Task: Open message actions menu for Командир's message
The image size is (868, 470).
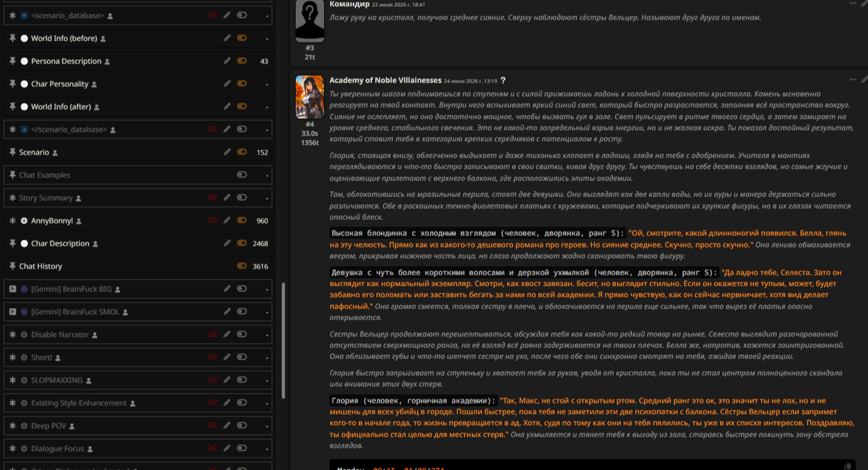Action: coord(853,4)
